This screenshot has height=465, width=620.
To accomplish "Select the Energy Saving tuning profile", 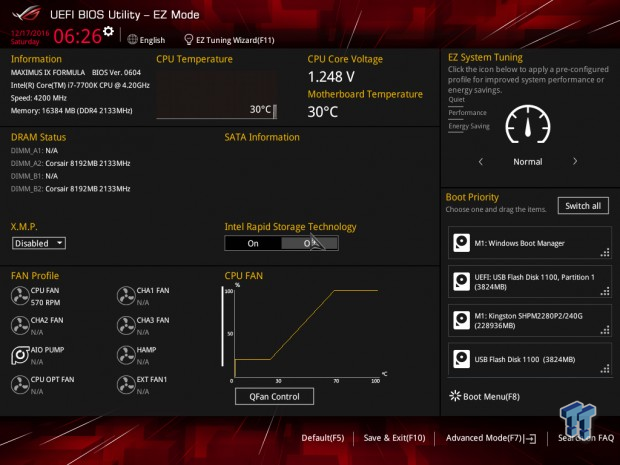I will pyautogui.click(x=469, y=126).
